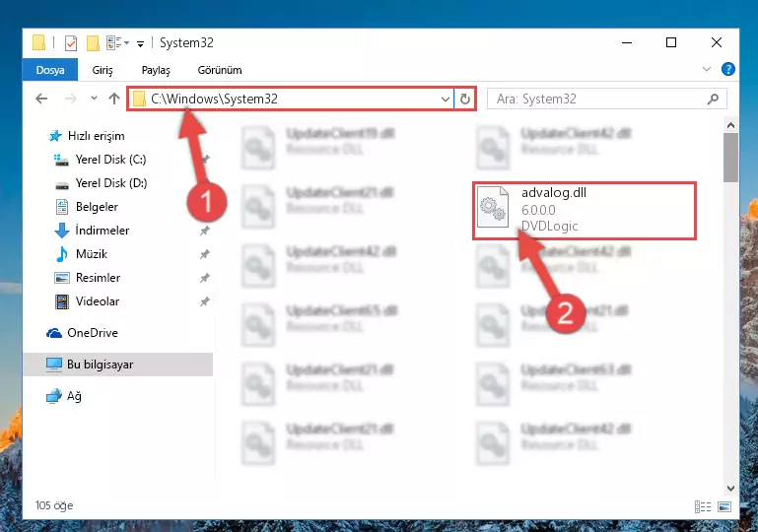Click the New folder quick access icon
758x532 pixels.
coord(93,43)
